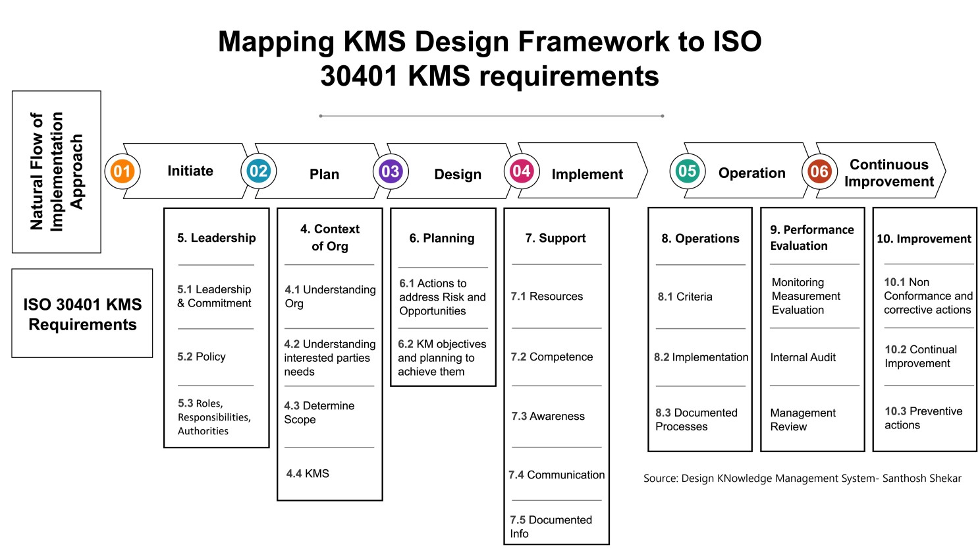Click the green 05 step circle
Image resolution: width=980 pixels, height=551 pixels.
pos(687,171)
